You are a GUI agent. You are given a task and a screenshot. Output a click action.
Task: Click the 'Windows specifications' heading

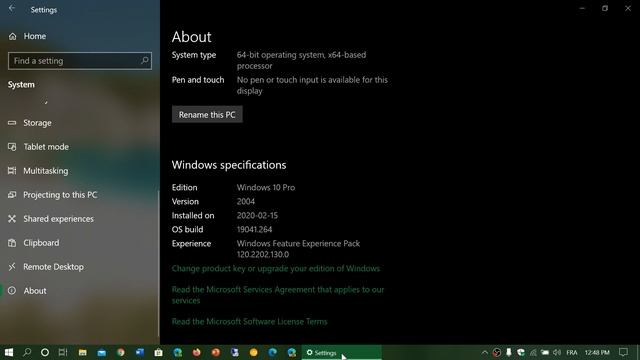point(229,165)
